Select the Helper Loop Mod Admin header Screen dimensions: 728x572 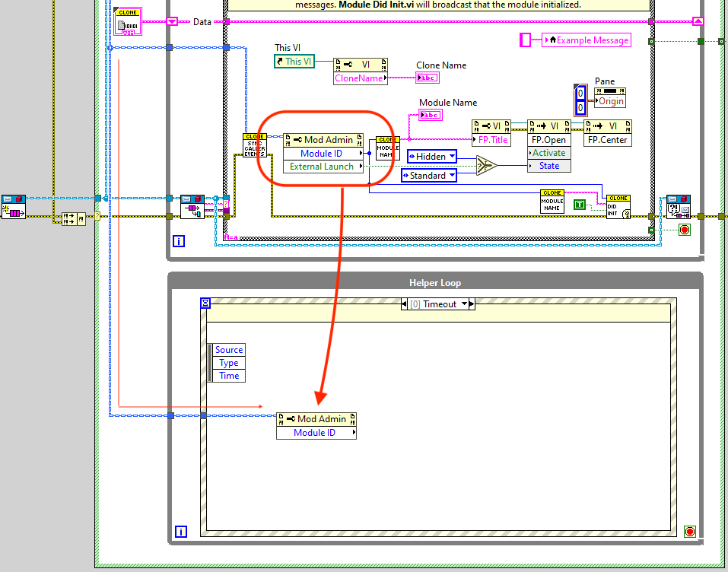316,419
